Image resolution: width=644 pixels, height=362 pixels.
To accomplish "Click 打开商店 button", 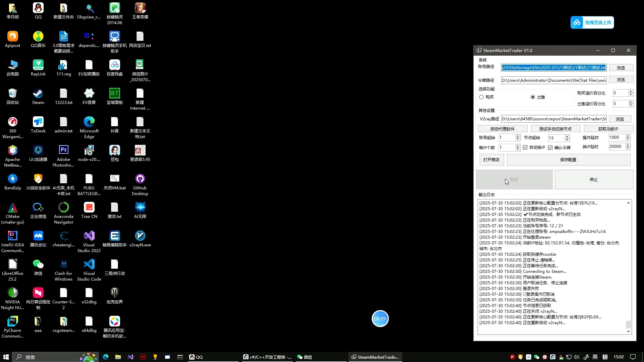I will 491,160.
